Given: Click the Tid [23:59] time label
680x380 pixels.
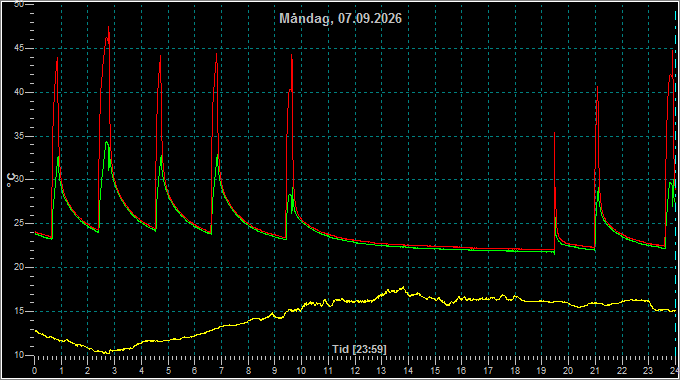Looking at the screenshot, I should pyautogui.click(x=359, y=349).
